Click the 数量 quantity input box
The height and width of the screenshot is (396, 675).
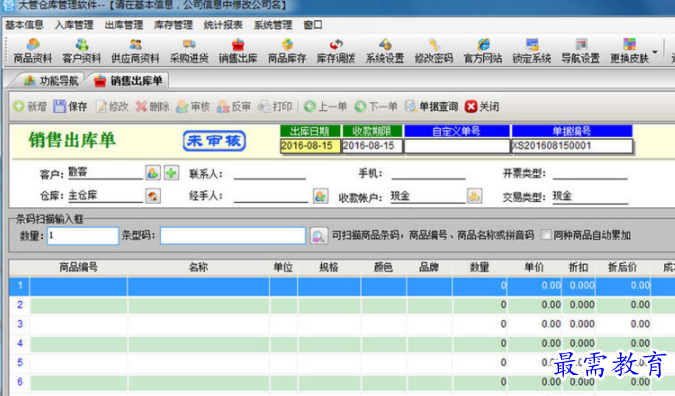point(83,235)
